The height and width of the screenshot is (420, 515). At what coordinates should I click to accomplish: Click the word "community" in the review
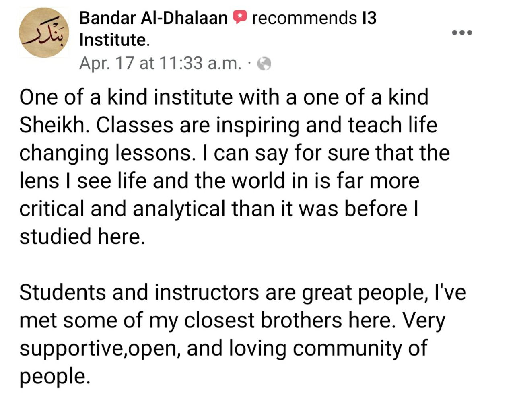pos(347,349)
